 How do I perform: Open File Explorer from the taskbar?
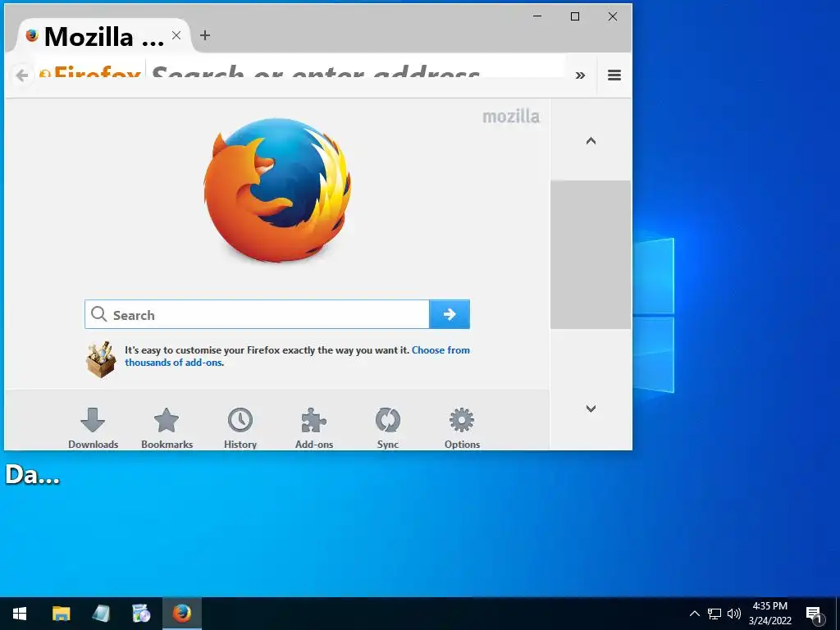61,614
